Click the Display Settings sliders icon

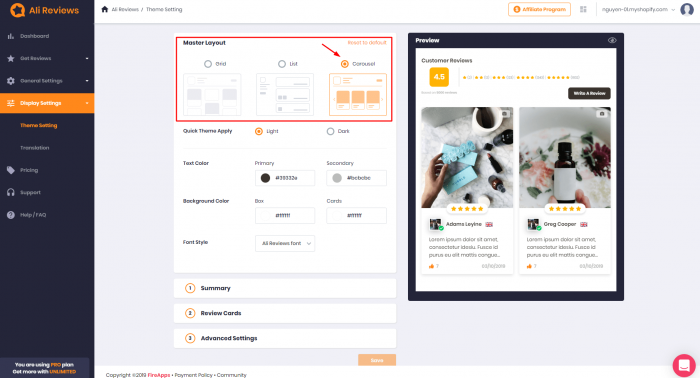[x=11, y=103]
